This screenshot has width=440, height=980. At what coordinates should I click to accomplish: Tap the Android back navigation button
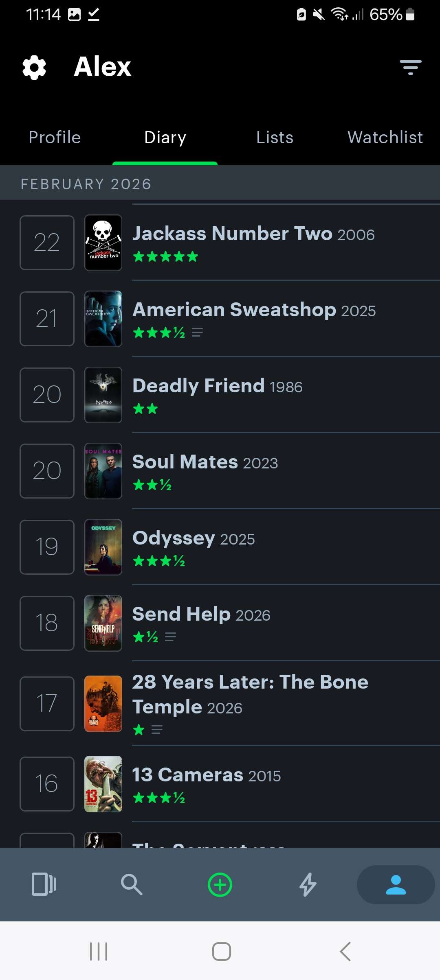(x=344, y=951)
